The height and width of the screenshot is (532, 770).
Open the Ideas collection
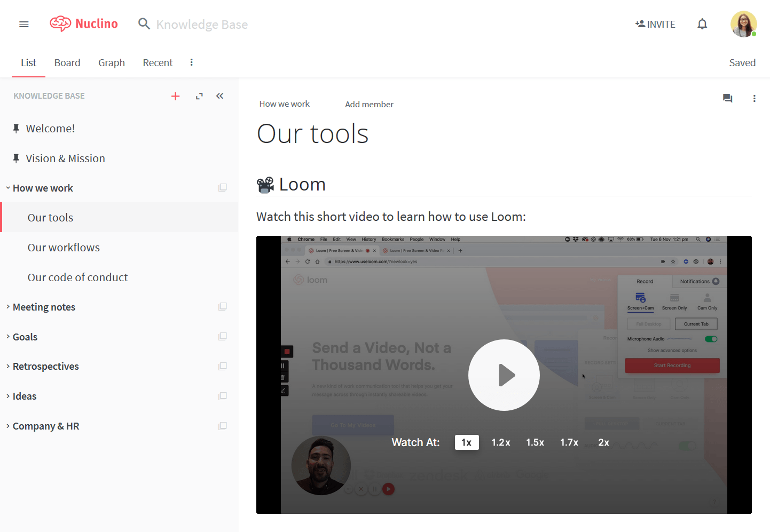(x=25, y=396)
